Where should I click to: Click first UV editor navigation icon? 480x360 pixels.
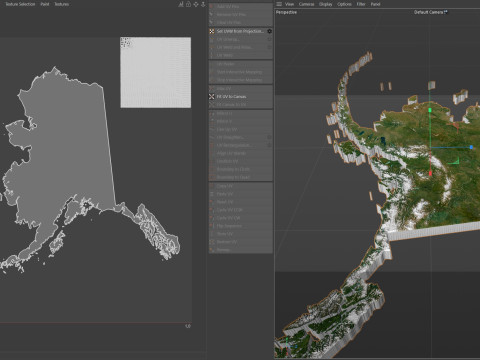tap(181, 4)
